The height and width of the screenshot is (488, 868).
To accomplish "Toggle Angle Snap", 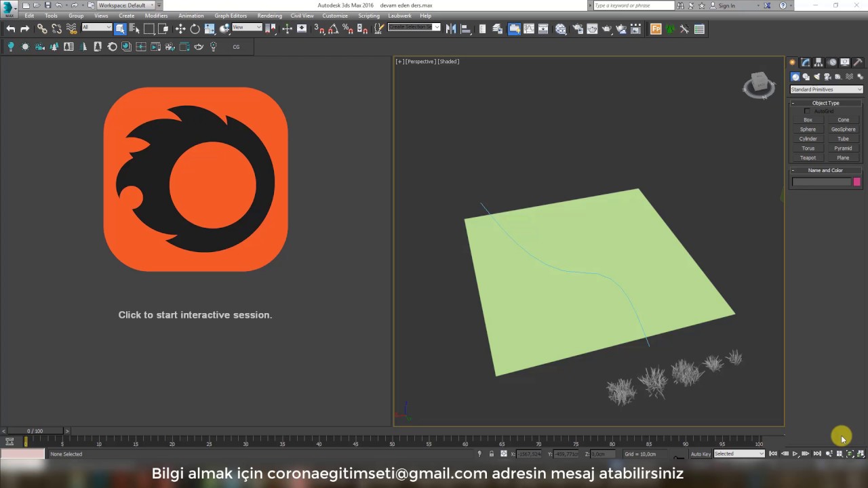I will (x=334, y=29).
